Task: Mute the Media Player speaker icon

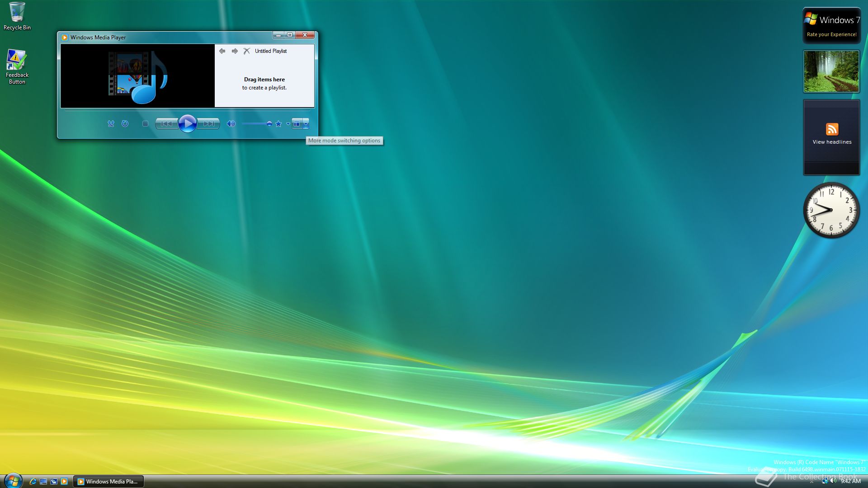Action: tap(231, 123)
